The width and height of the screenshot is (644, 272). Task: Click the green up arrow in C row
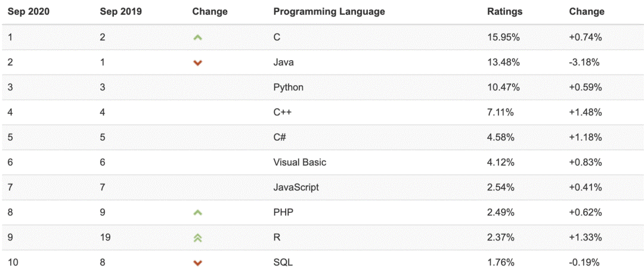[x=198, y=38]
